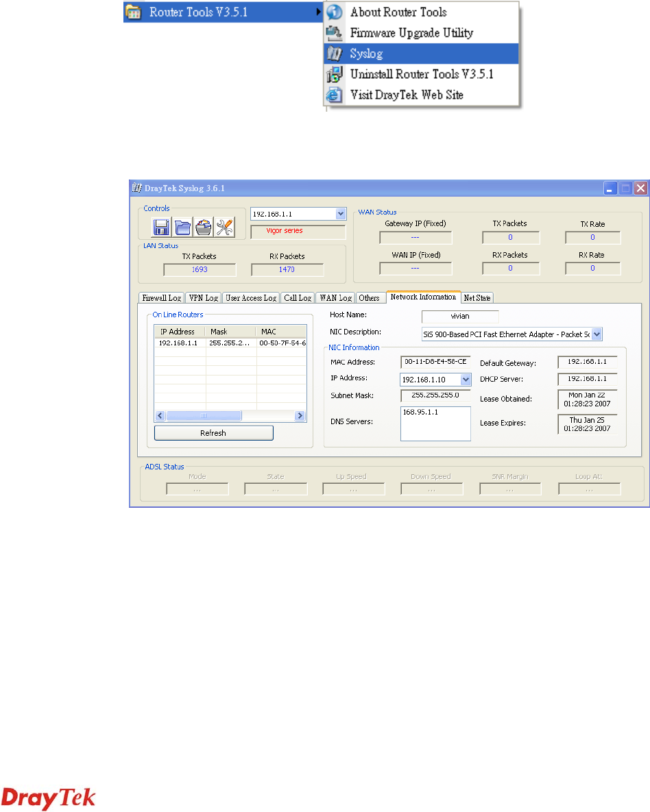Click the Refresh button
The width and height of the screenshot is (650, 812).
[213, 433]
